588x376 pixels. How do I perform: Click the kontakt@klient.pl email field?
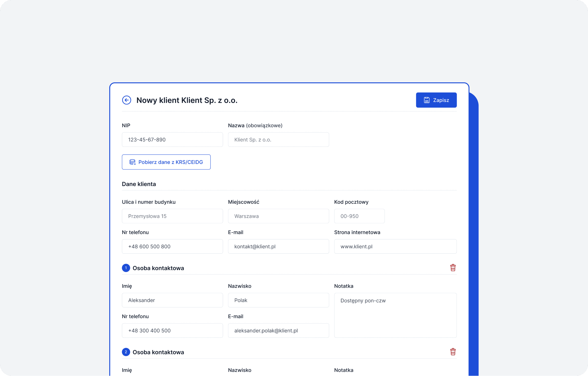[278, 246]
